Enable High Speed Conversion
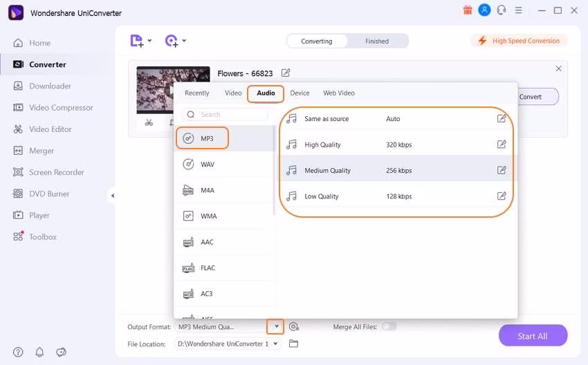This screenshot has height=365, width=588. point(519,41)
